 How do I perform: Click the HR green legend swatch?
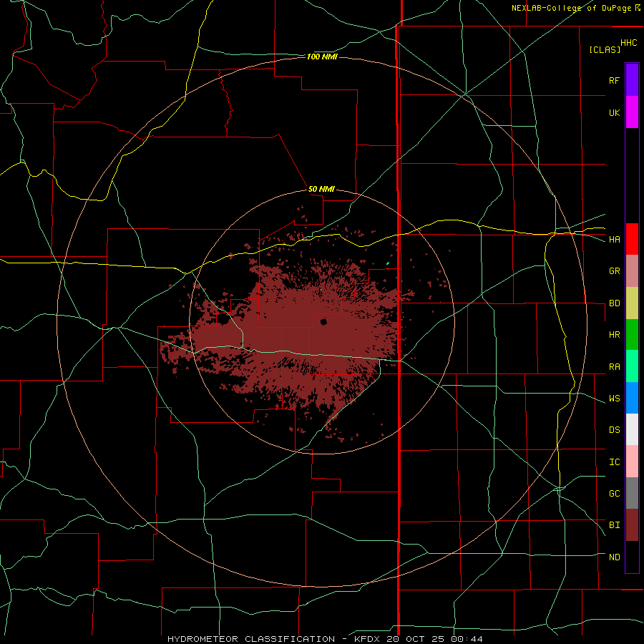click(632, 335)
